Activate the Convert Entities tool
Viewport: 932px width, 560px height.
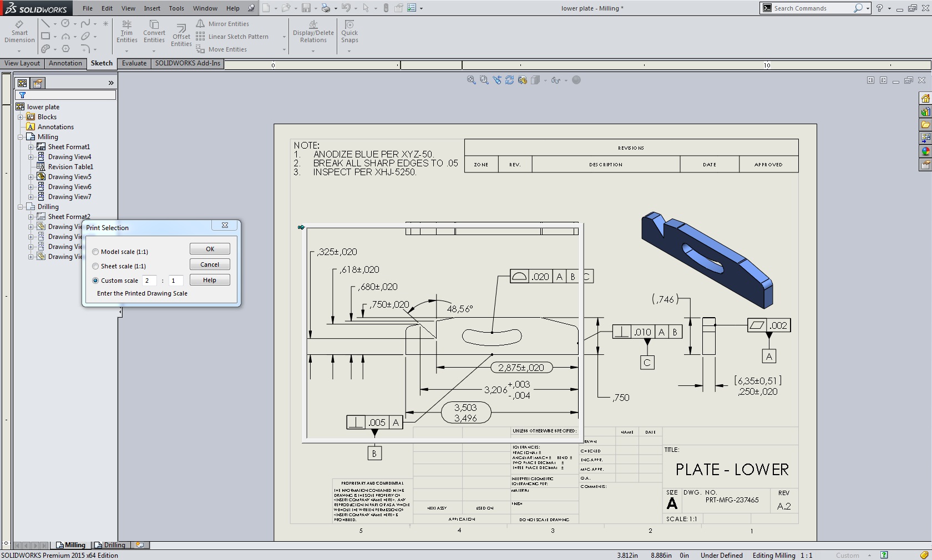154,32
